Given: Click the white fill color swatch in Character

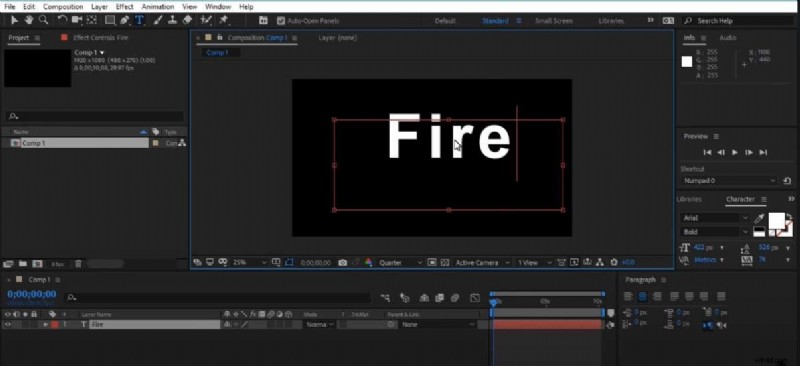Looking at the screenshot, I should 777,221.
